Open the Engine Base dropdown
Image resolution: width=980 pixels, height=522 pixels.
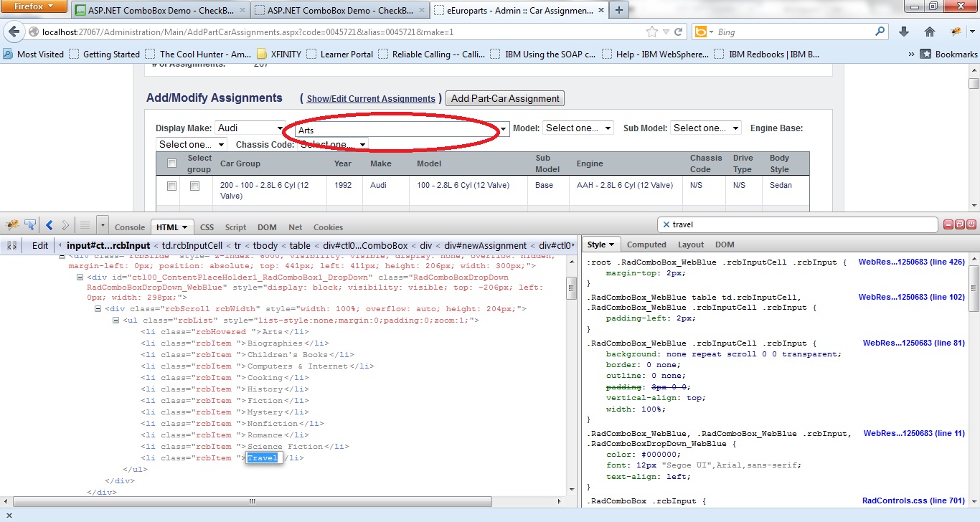[191, 144]
